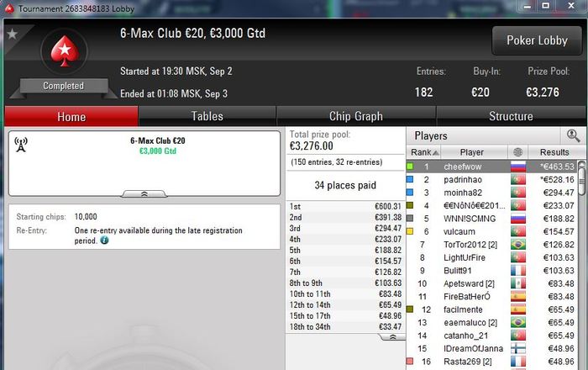The image size is (588, 370).
Task: Open the Structure tab
Action: [x=511, y=116]
